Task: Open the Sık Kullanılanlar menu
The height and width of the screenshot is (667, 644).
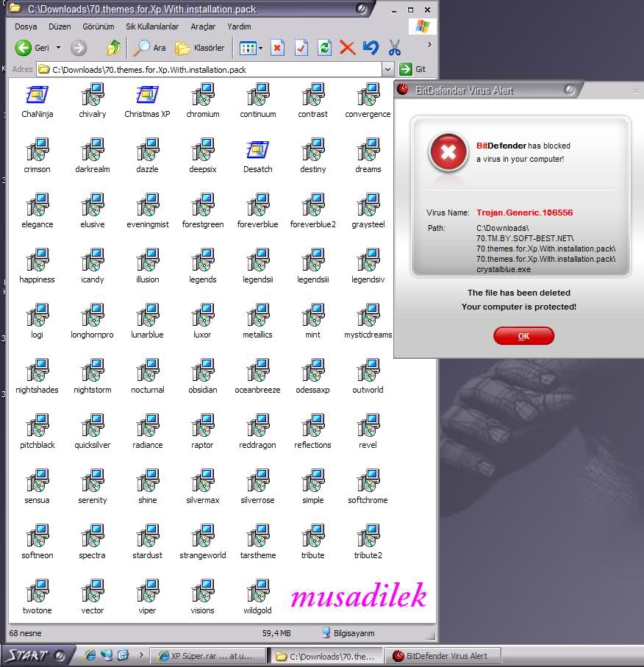Action: tap(152, 26)
